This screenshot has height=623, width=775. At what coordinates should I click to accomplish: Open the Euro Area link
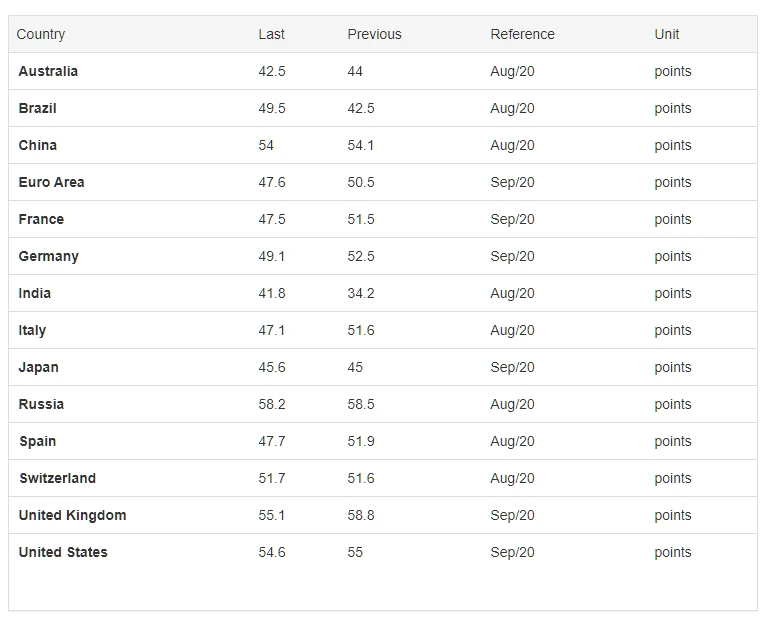pyautogui.click(x=51, y=182)
